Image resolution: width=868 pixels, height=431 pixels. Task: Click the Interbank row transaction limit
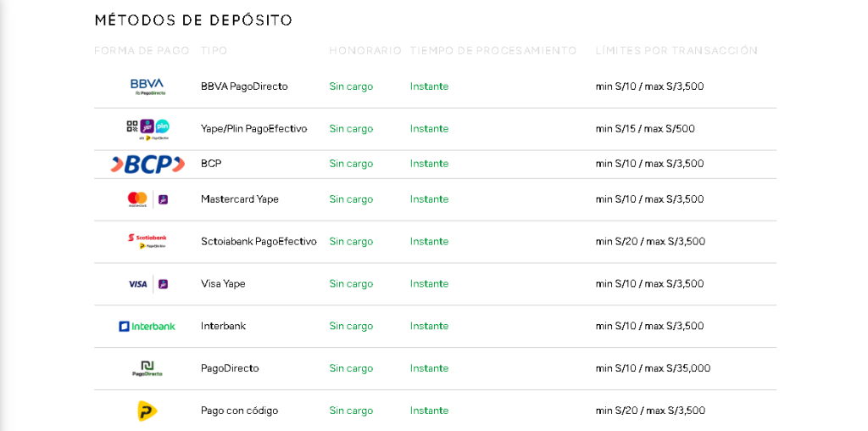pyautogui.click(x=650, y=326)
